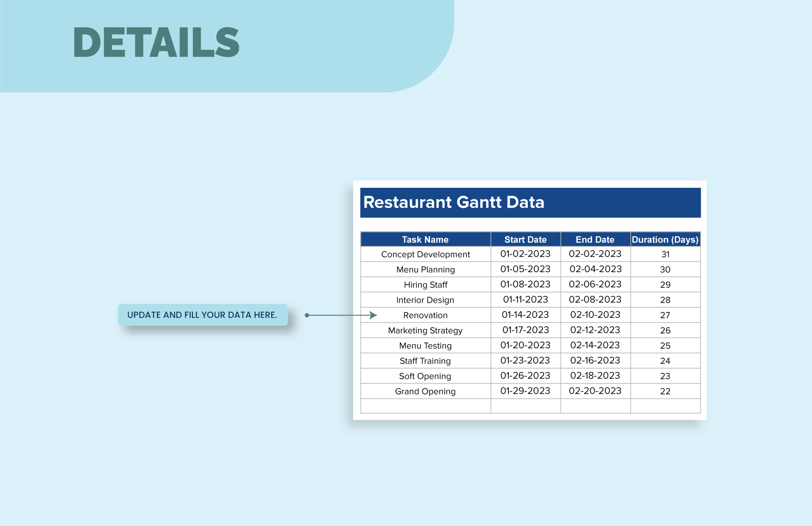Select the Renovation cell
Screen dimensions: 812x526
[x=425, y=315]
